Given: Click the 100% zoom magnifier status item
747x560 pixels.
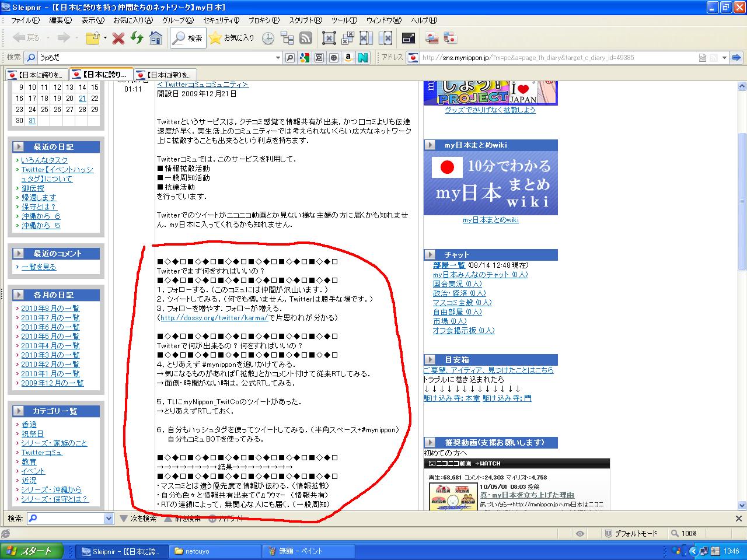Looking at the screenshot, I should pyautogui.click(x=683, y=533).
